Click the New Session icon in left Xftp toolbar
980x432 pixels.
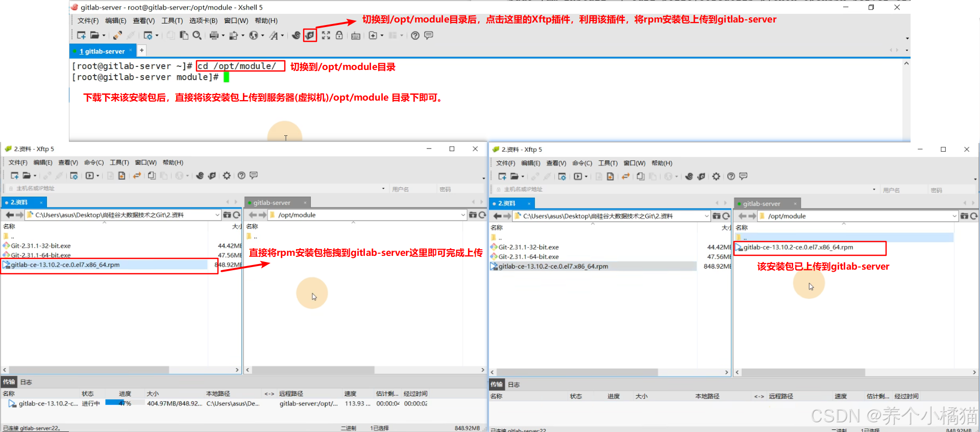click(14, 176)
